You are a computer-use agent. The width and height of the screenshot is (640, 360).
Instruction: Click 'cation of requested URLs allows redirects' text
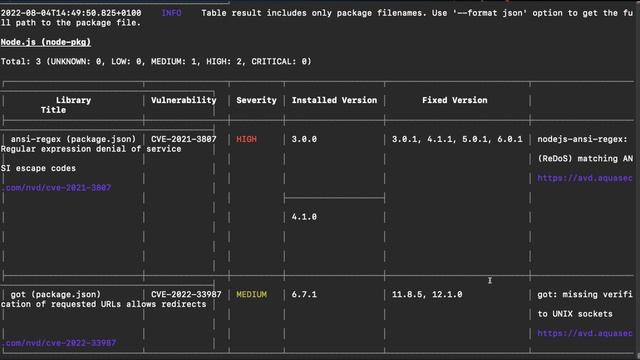[103, 304]
